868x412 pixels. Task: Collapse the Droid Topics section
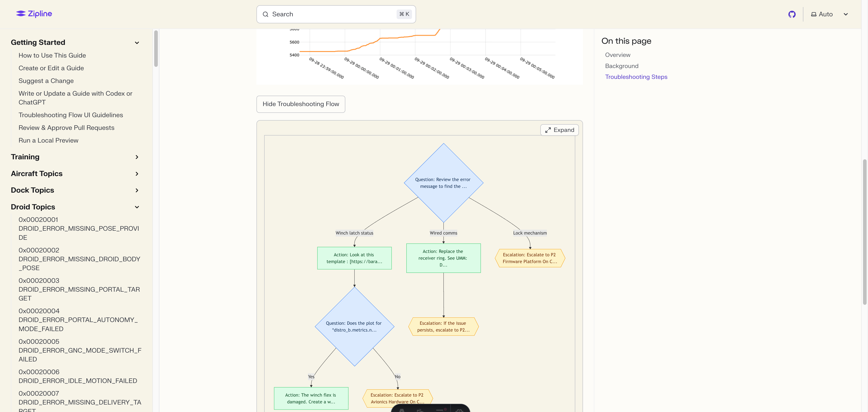(x=137, y=207)
